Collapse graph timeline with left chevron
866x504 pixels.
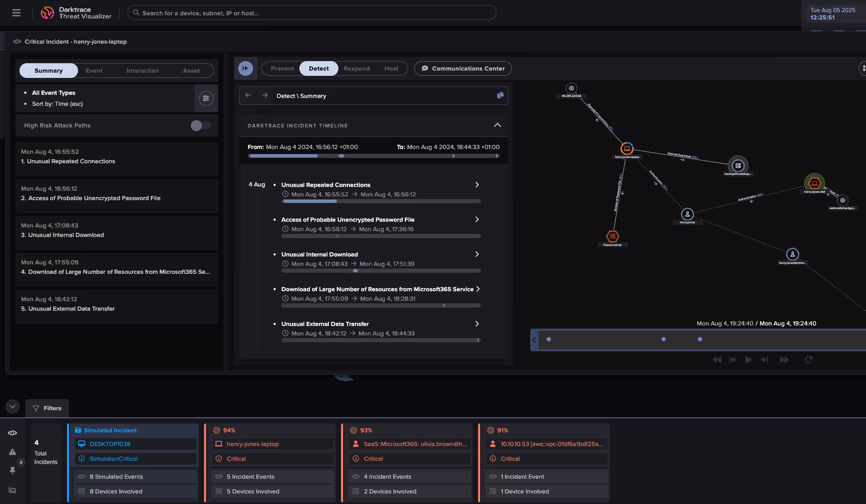(x=534, y=340)
